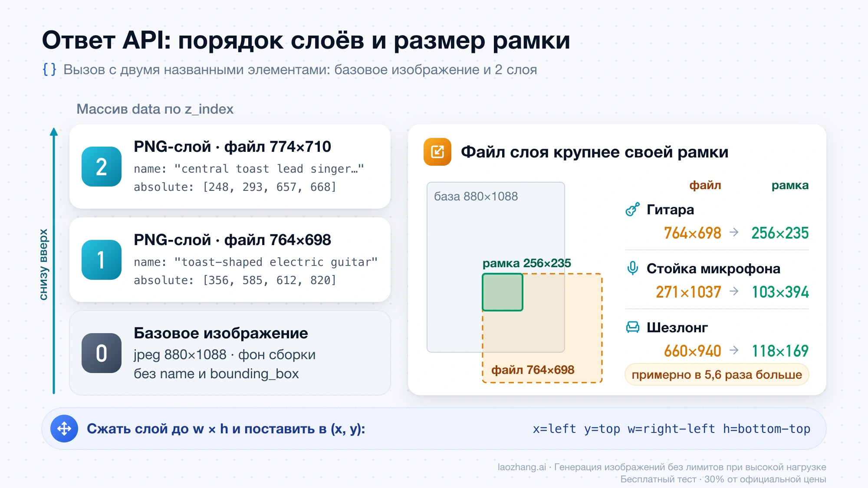Click the снизу вверх vertical label
868x488 pixels.
tap(43, 265)
